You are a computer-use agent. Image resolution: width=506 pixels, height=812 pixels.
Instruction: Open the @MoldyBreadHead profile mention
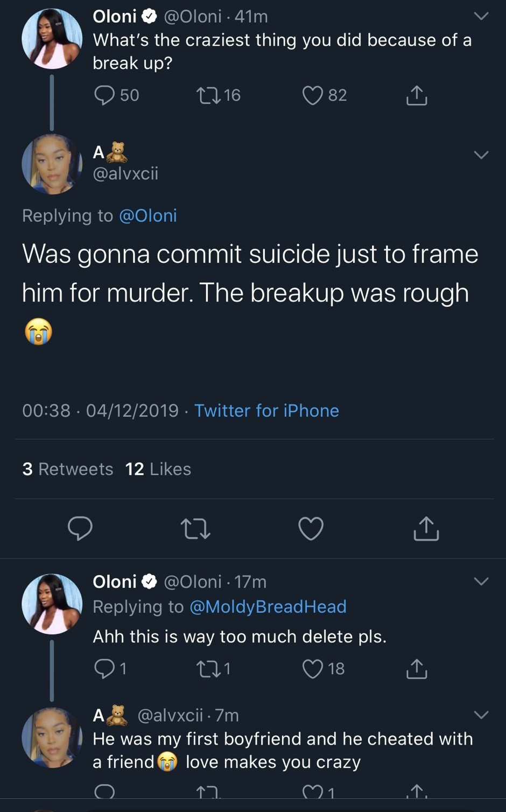[x=268, y=607]
